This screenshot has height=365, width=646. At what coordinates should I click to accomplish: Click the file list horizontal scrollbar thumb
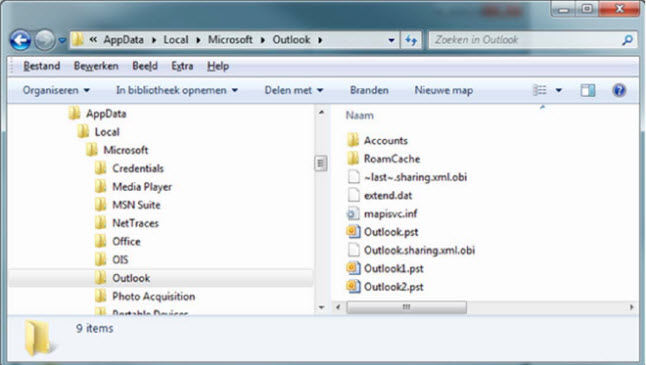point(407,307)
